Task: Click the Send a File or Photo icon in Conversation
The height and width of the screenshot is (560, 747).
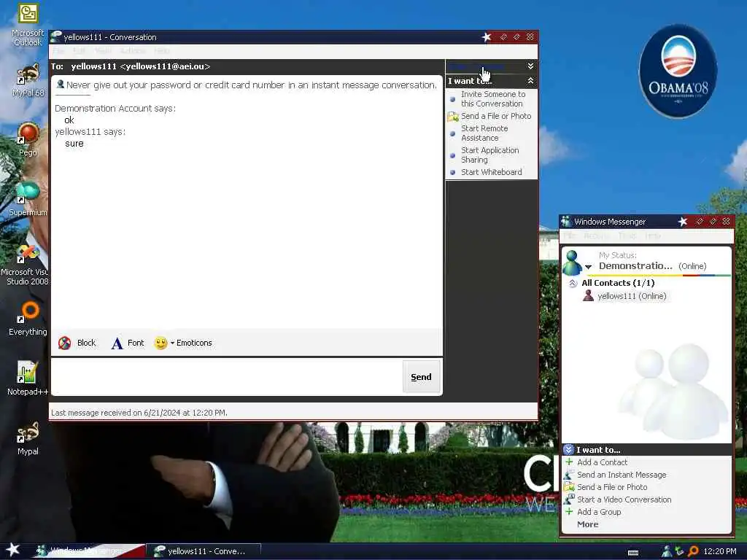Action: pyautogui.click(x=452, y=116)
